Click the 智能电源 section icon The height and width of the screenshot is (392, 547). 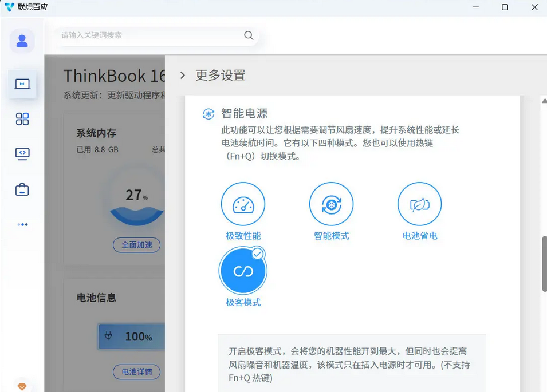pos(208,114)
